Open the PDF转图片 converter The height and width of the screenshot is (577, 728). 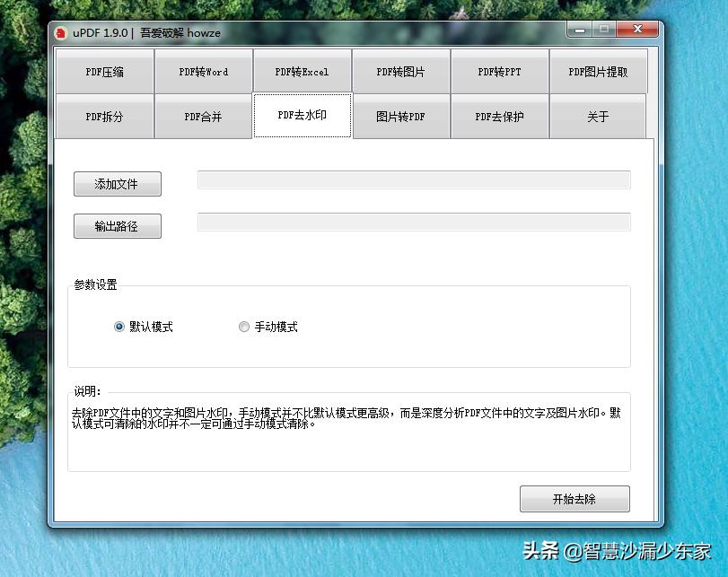tap(401, 71)
